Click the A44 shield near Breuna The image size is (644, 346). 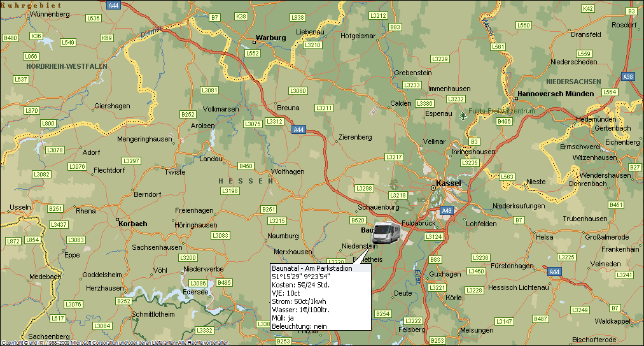[298, 129]
